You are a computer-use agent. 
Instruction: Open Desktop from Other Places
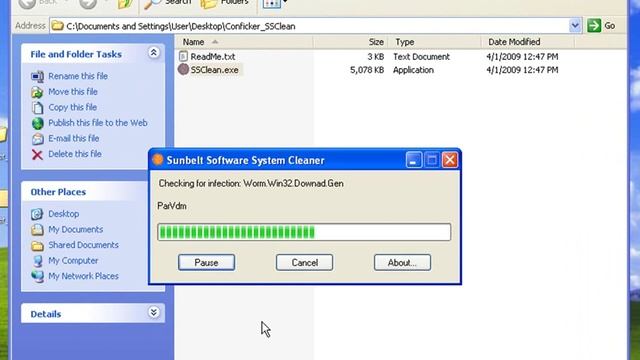64,213
